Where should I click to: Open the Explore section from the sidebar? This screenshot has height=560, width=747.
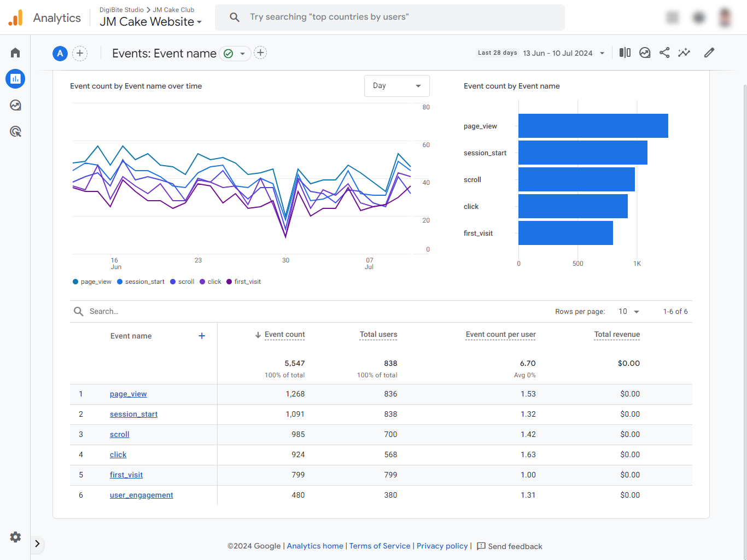point(15,105)
